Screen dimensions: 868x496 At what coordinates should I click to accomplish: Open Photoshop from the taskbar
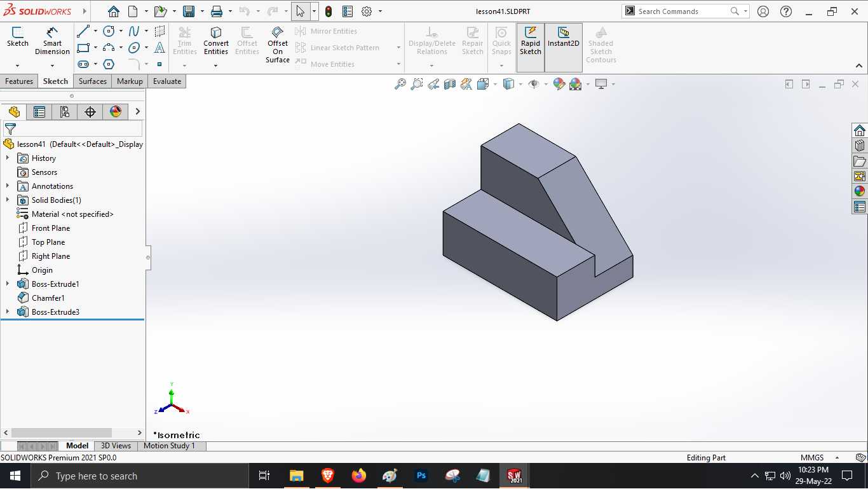pyautogui.click(x=421, y=476)
